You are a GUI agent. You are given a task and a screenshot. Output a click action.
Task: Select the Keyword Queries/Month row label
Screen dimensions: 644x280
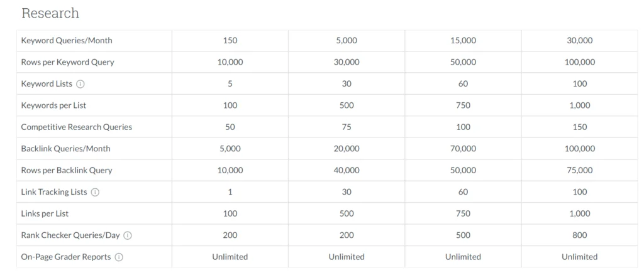67,41
